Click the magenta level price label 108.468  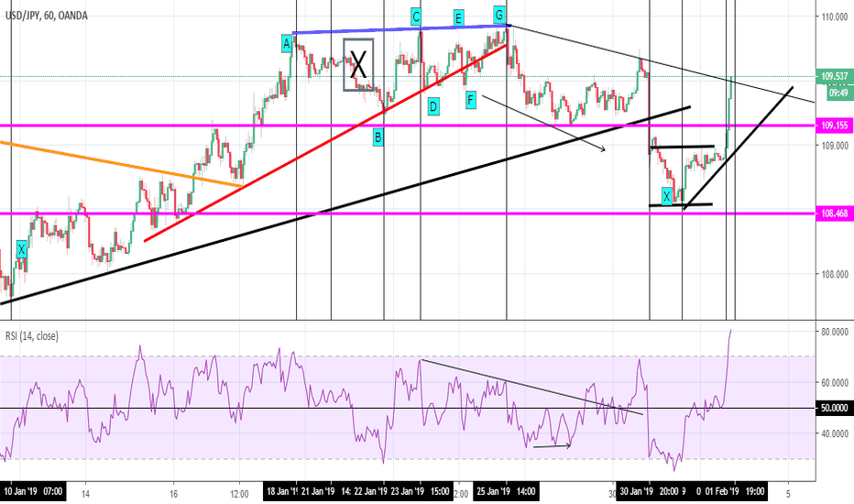pos(835,213)
